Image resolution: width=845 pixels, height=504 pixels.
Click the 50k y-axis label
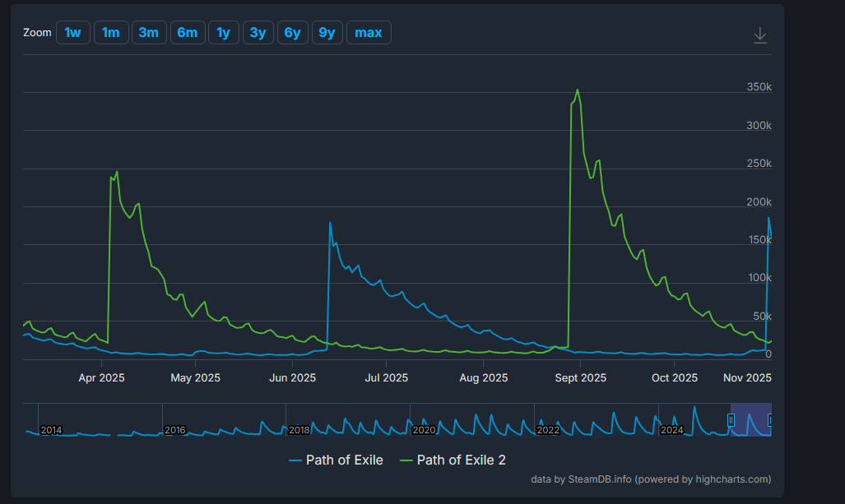click(762, 317)
